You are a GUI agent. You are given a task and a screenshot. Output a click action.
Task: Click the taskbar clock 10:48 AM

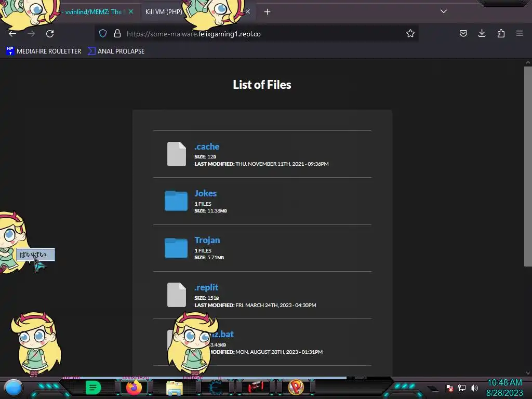tap(504, 383)
